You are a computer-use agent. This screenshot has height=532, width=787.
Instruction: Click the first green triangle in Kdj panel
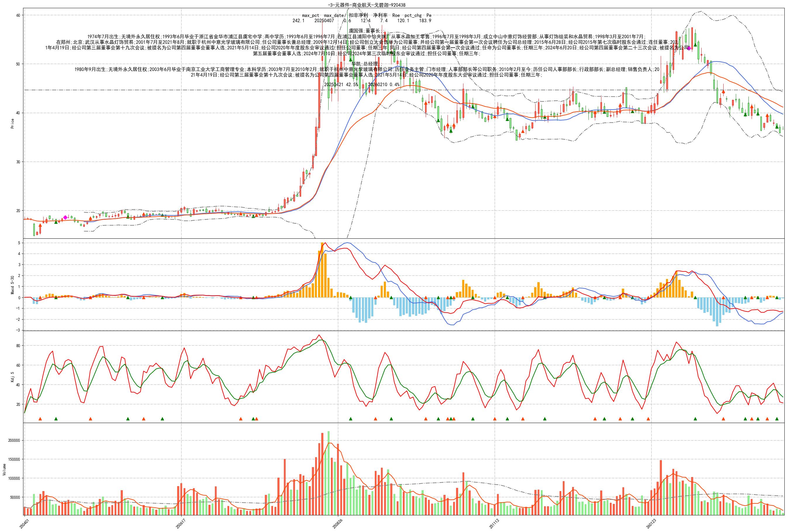pos(56,419)
